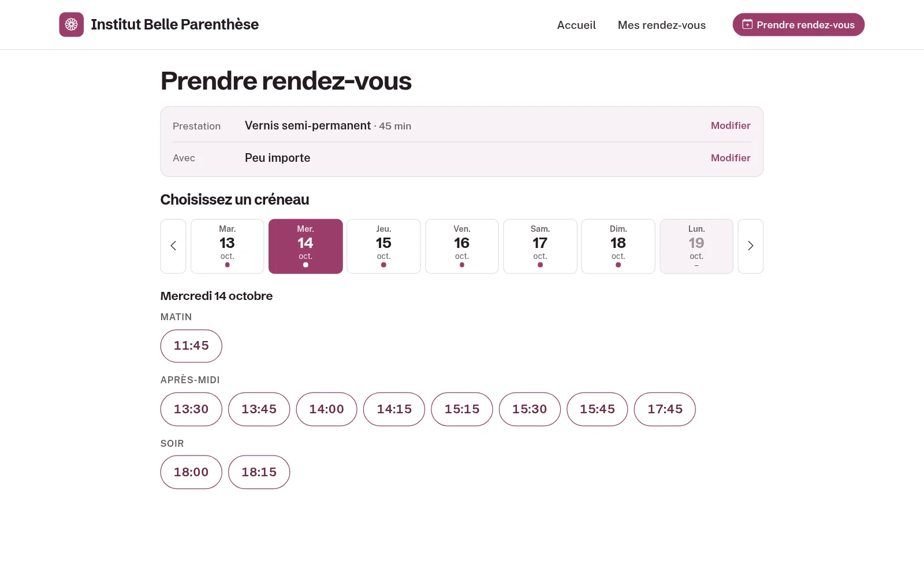Click the Peu importe practitioner text

click(x=277, y=158)
